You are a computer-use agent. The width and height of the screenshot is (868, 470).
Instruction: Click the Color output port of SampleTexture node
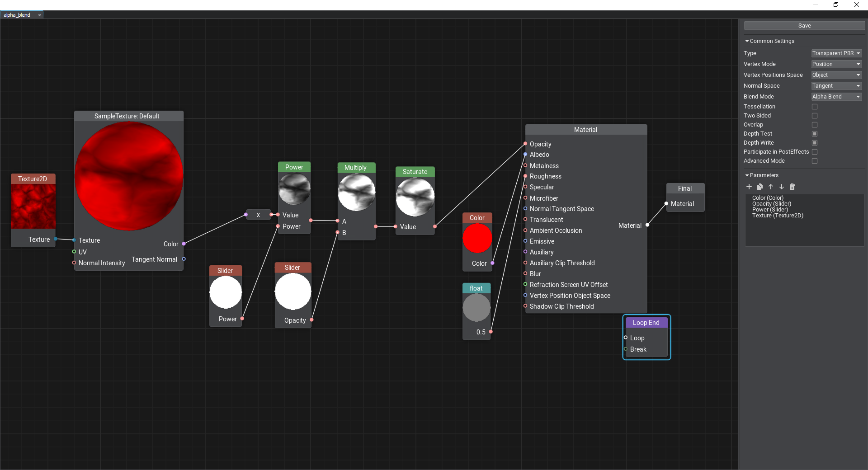184,244
